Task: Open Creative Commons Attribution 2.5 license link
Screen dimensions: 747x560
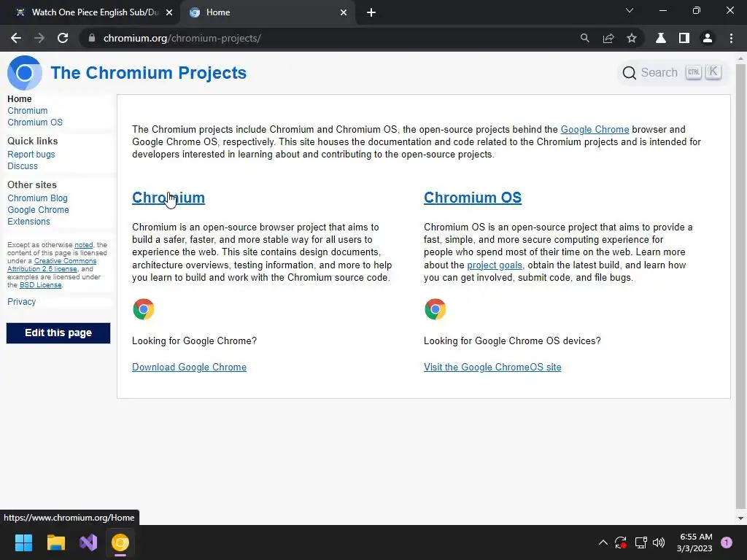Action: tap(52, 265)
